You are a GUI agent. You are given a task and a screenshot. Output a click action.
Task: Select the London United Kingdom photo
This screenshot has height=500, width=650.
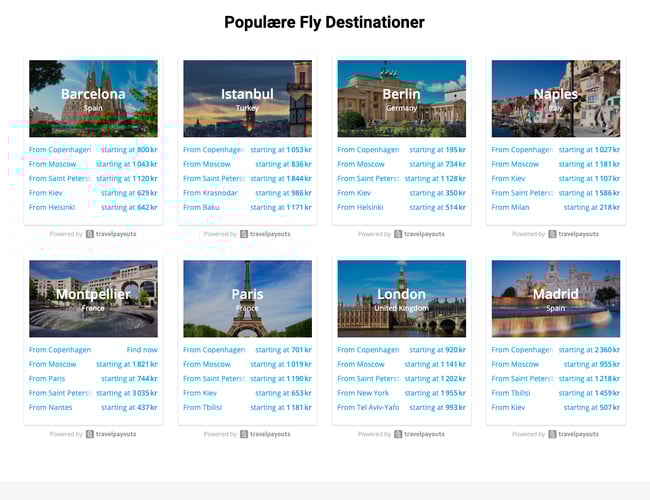pos(401,298)
